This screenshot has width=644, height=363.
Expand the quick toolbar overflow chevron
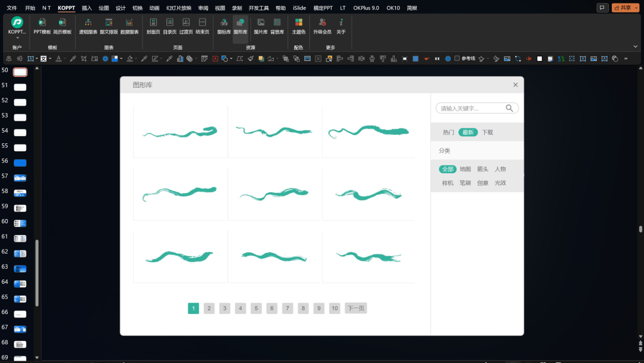point(626,59)
